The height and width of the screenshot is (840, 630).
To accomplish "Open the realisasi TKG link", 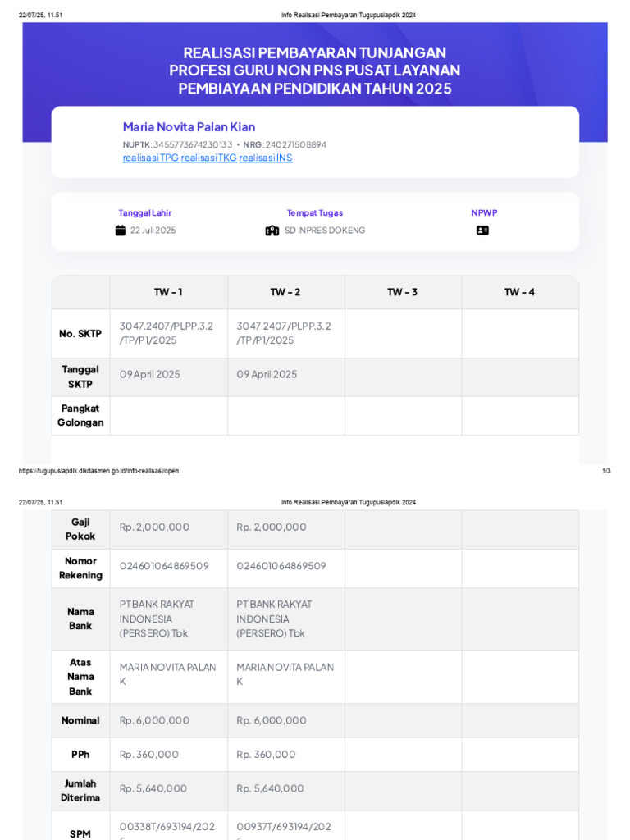I will point(208,157).
